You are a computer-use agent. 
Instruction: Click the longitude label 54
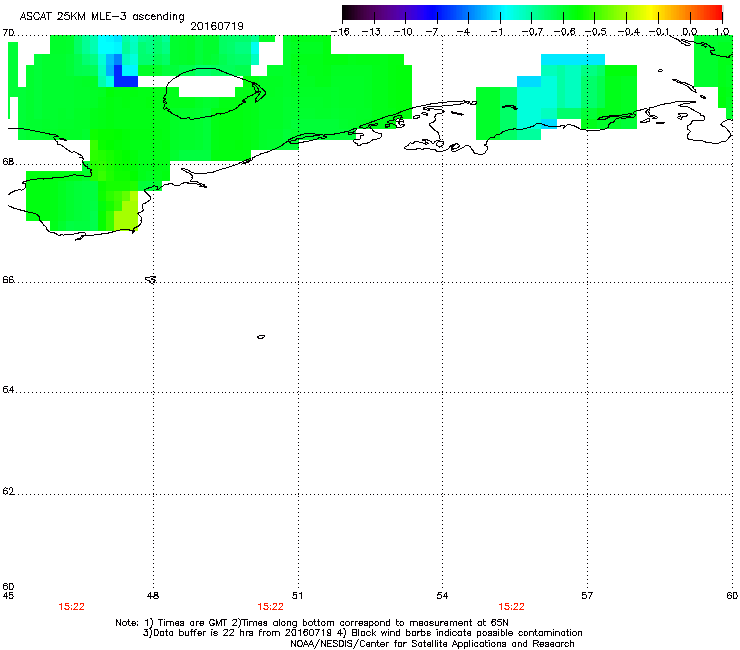pyautogui.click(x=442, y=596)
